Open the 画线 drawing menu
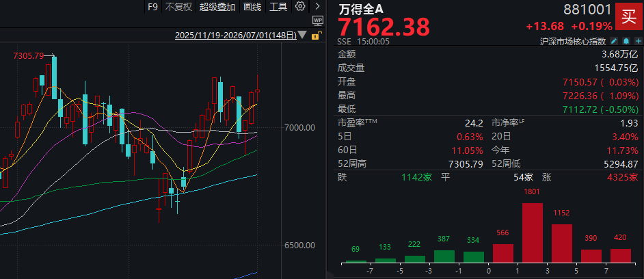 click(252, 7)
